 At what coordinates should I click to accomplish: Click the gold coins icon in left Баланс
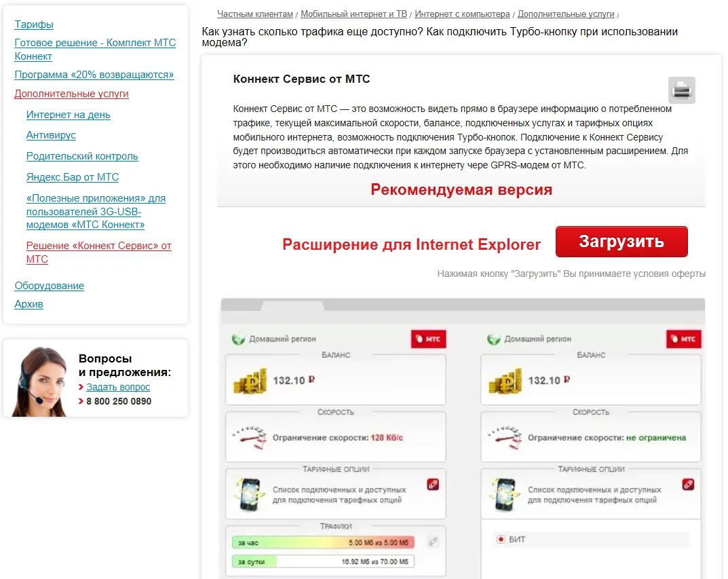[x=250, y=381]
